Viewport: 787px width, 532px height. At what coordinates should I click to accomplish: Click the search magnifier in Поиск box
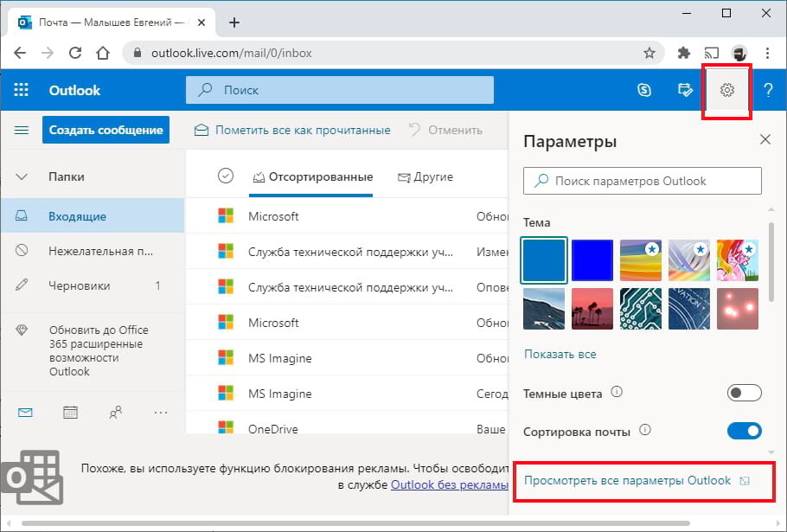point(205,90)
